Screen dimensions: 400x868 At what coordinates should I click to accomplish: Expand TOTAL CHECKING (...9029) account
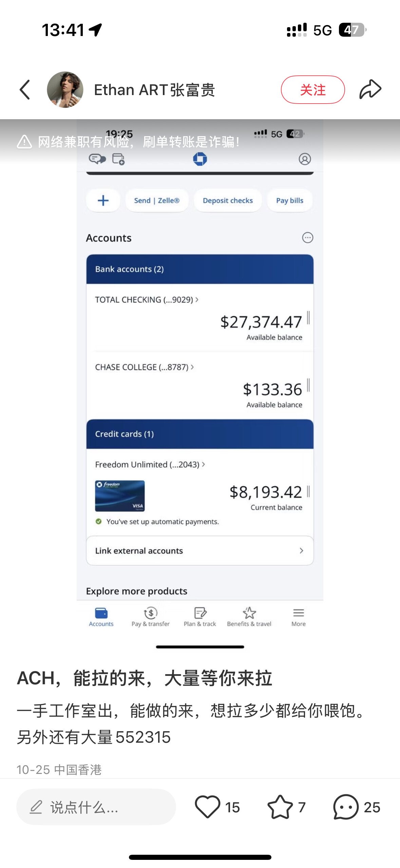147,300
